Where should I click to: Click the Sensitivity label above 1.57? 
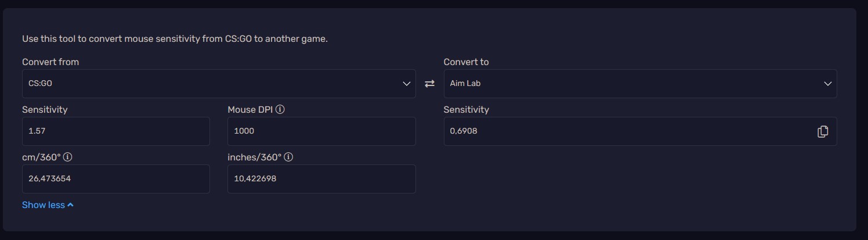pos(45,109)
